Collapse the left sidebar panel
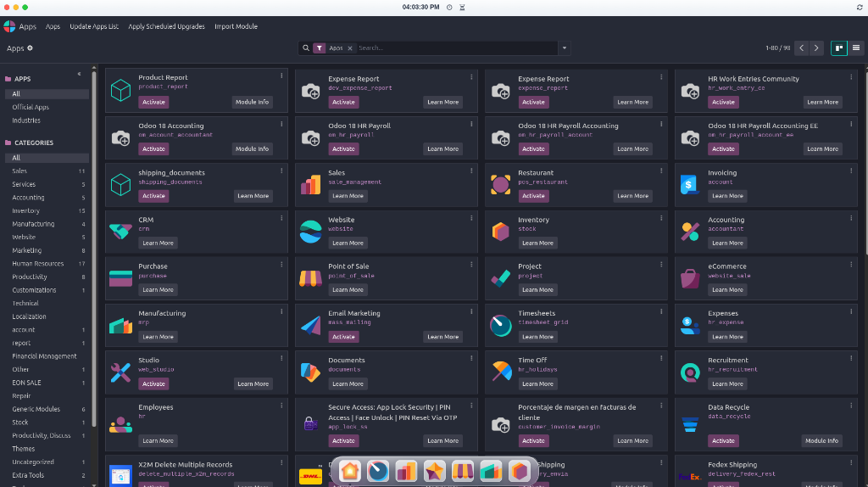The height and width of the screenshot is (487, 868). pyautogui.click(x=79, y=74)
